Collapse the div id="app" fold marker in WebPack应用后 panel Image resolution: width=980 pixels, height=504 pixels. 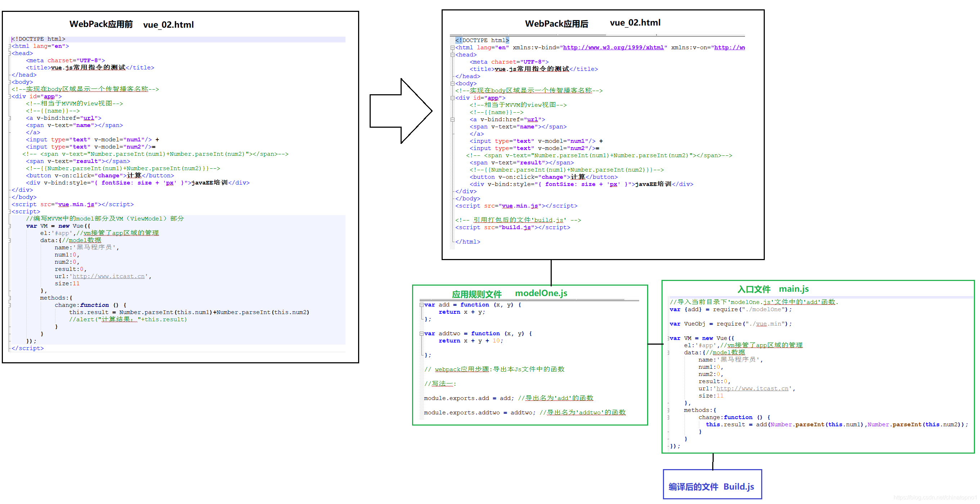(x=452, y=98)
